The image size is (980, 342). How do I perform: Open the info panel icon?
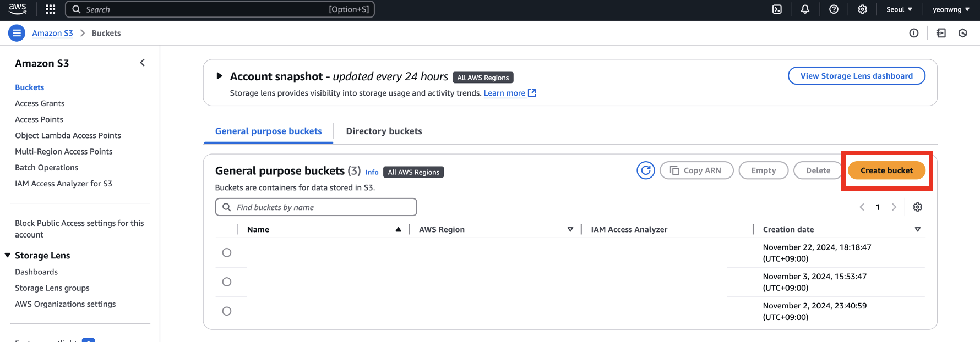coord(914,33)
